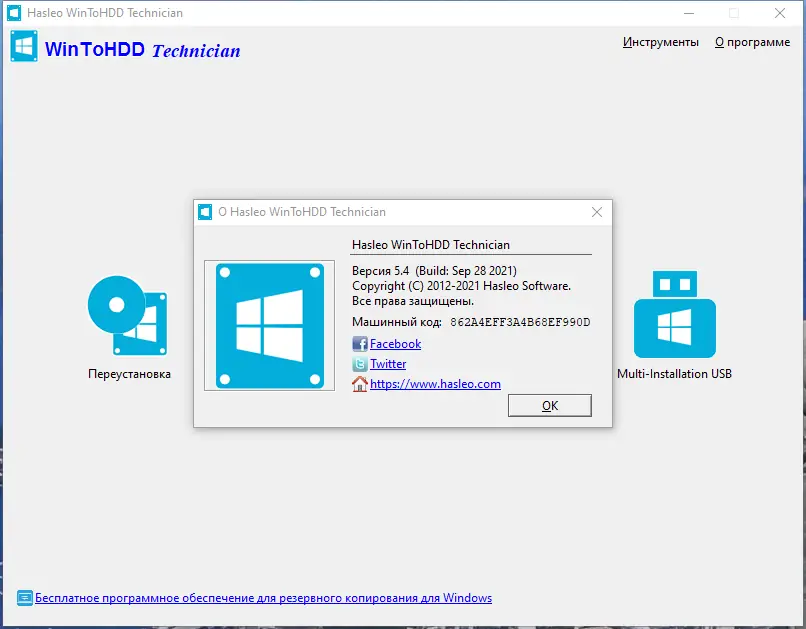The width and height of the screenshot is (806, 629).
Task: Click the Twitter bird icon
Action: click(x=359, y=364)
